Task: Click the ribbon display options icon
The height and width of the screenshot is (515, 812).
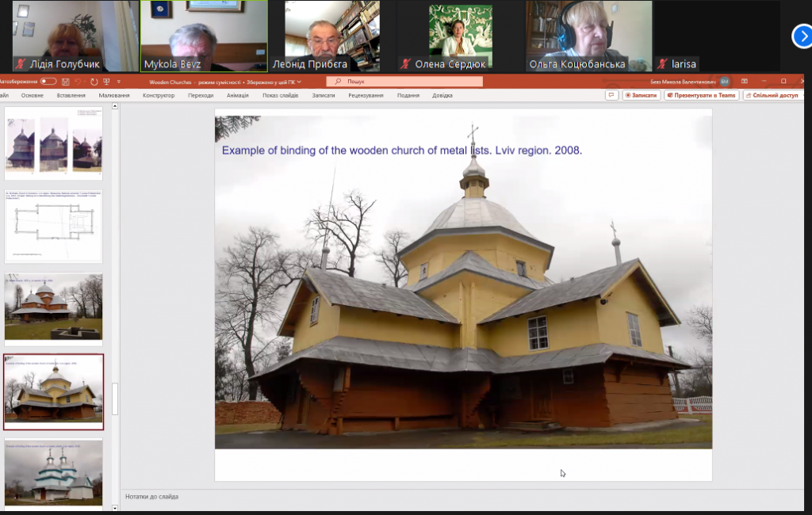Action: point(743,82)
